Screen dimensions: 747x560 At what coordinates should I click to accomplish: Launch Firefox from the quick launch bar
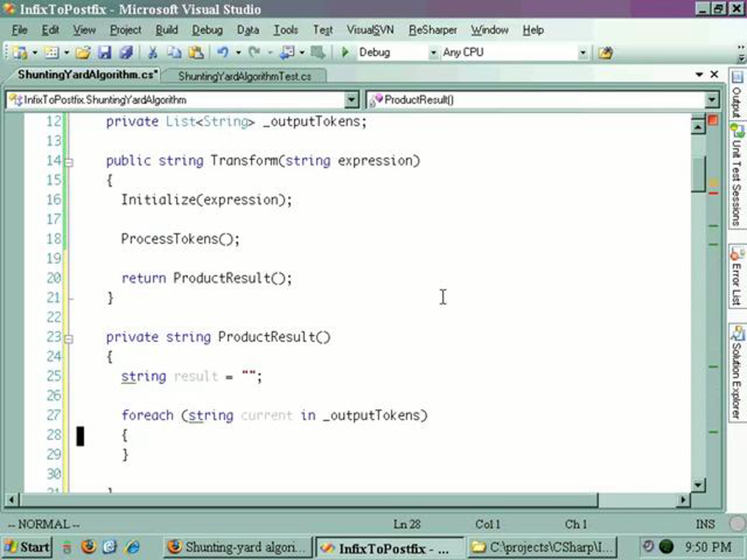[x=88, y=547]
